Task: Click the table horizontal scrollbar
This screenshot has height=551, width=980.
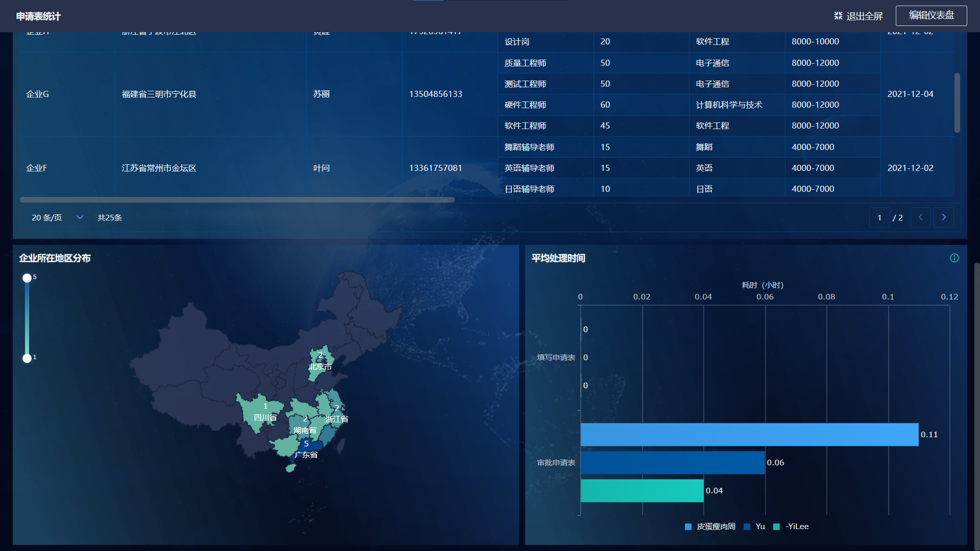Action: pyautogui.click(x=237, y=200)
